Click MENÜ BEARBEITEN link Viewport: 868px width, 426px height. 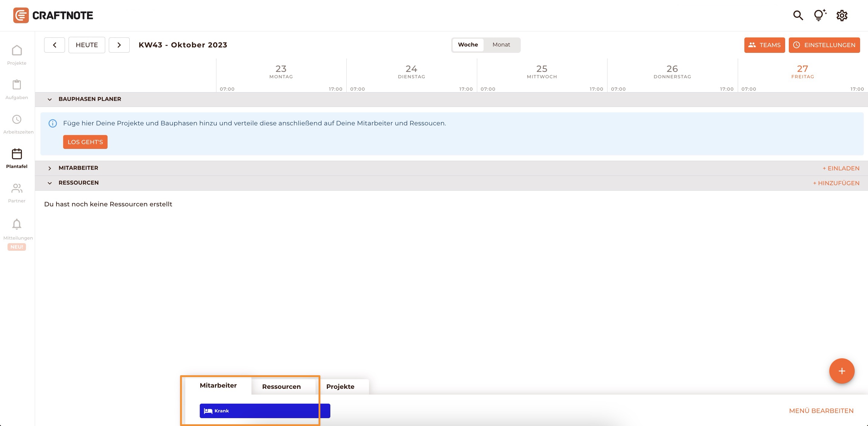click(821, 411)
